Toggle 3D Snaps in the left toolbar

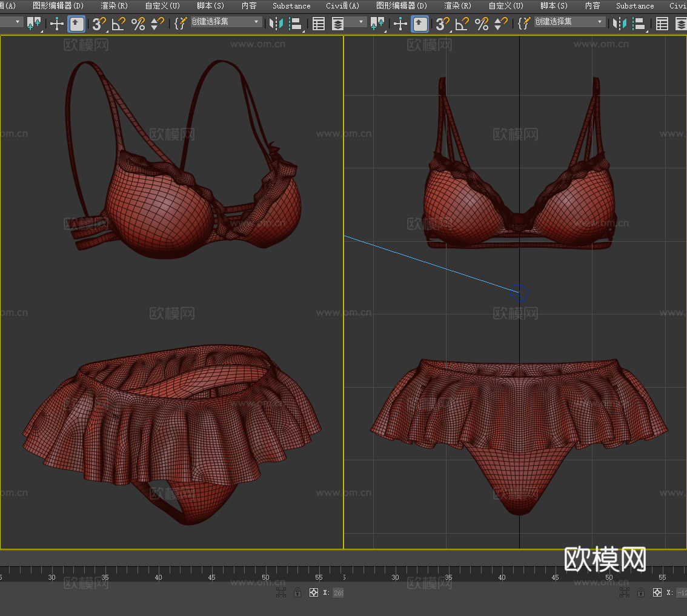pos(98,24)
